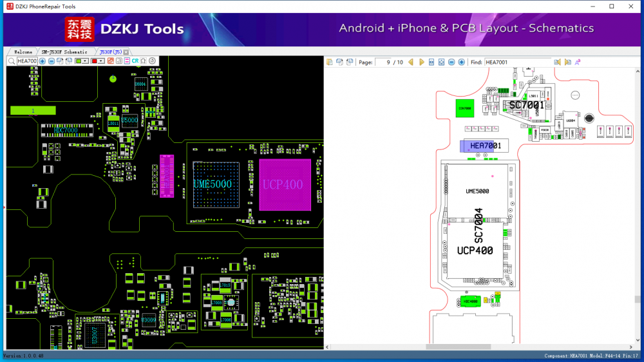644x362 pixels.
Task: Zoom out the PCB layout view
Action: 52,61
